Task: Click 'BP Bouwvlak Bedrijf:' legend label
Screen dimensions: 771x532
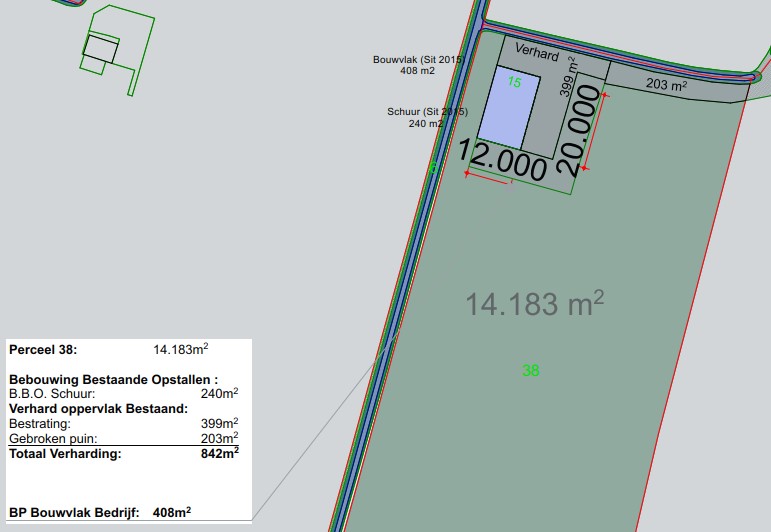Action: [74, 512]
